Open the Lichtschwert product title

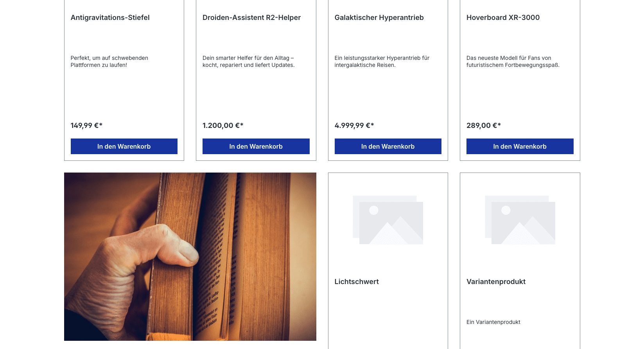pos(357,282)
